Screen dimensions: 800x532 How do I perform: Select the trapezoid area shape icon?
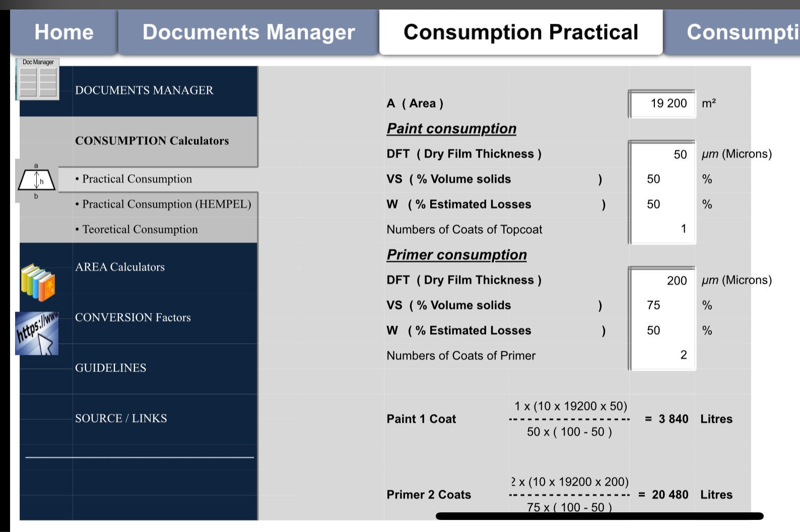point(36,181)
